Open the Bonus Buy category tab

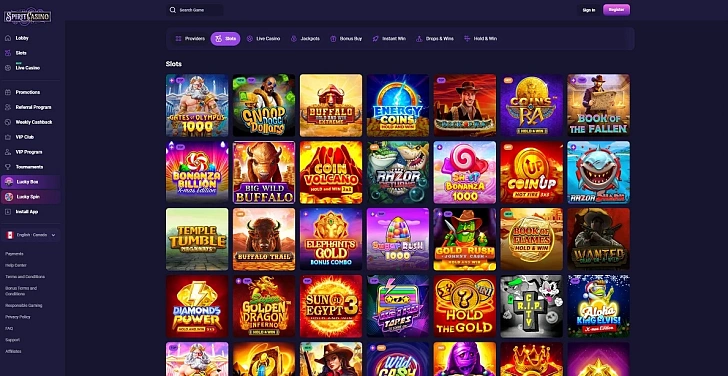click(x=346, y=39)
